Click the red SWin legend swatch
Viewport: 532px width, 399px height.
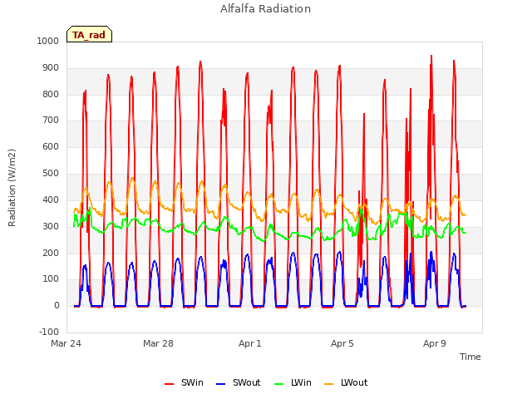[170, 384]
